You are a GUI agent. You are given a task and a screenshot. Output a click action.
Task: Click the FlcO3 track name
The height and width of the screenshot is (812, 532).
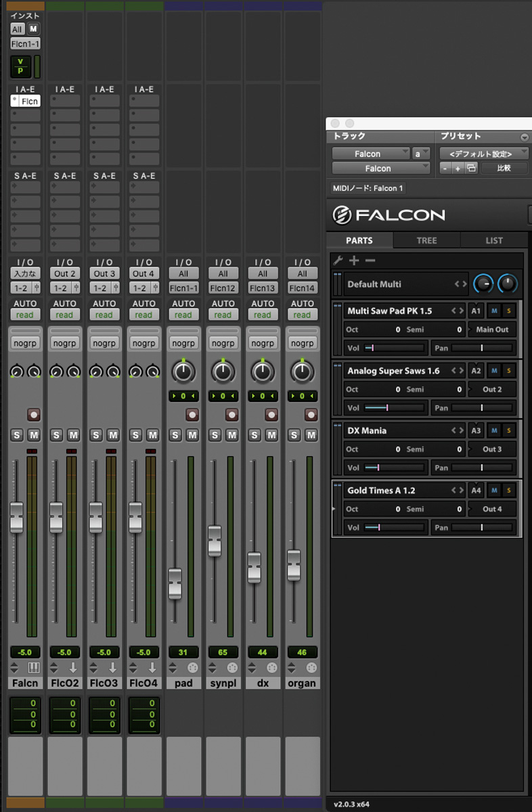[x=104, y=683]
